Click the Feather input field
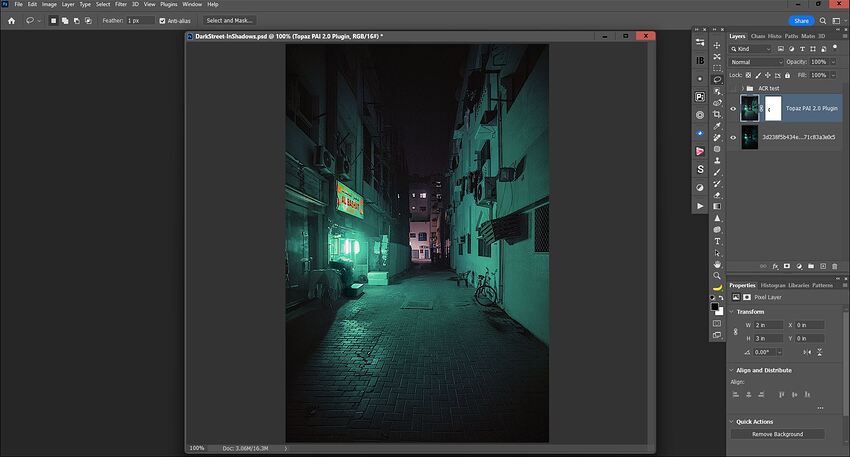Viewport: 850px width, 457px height. point(139,20)
